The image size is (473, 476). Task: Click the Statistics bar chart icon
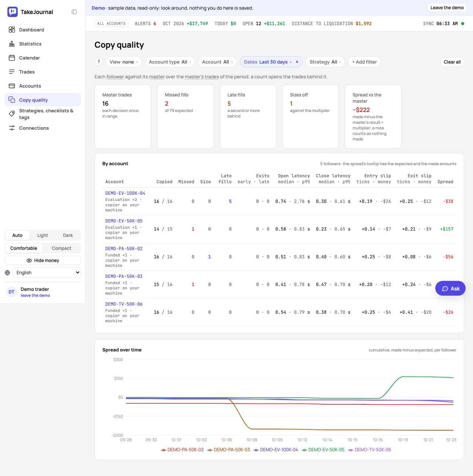[12, 44]
